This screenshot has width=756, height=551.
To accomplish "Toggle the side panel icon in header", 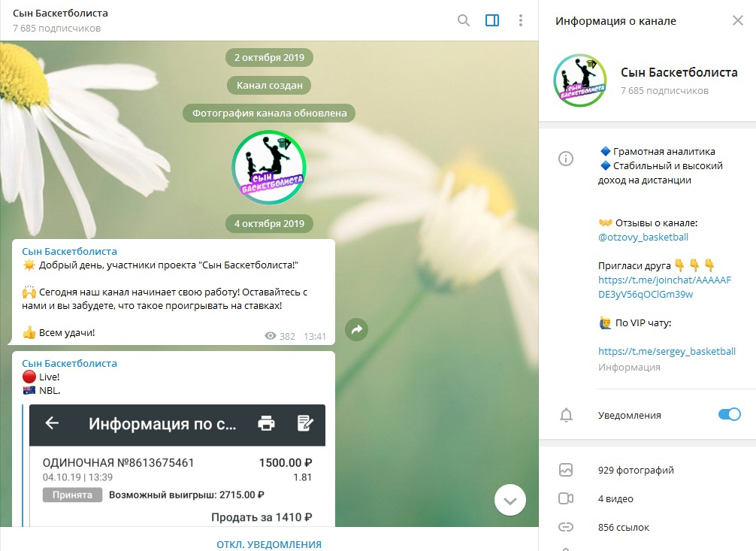I will click(491, 20).
